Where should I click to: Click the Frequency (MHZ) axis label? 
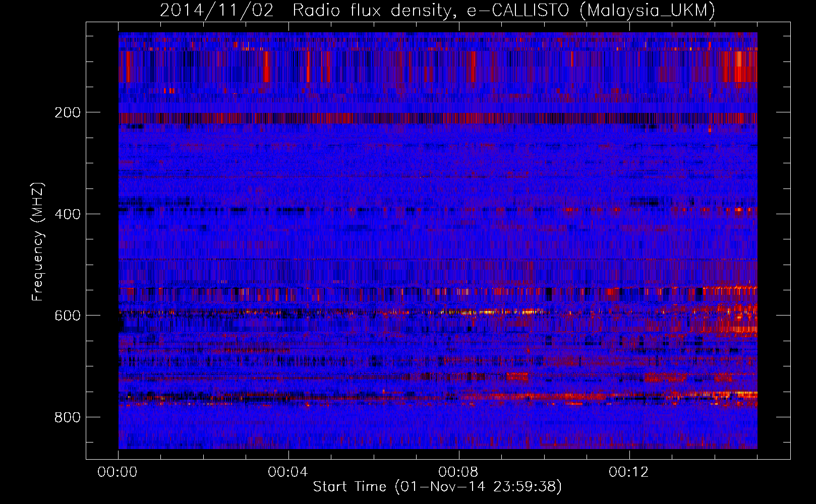(x=38, y=242)
